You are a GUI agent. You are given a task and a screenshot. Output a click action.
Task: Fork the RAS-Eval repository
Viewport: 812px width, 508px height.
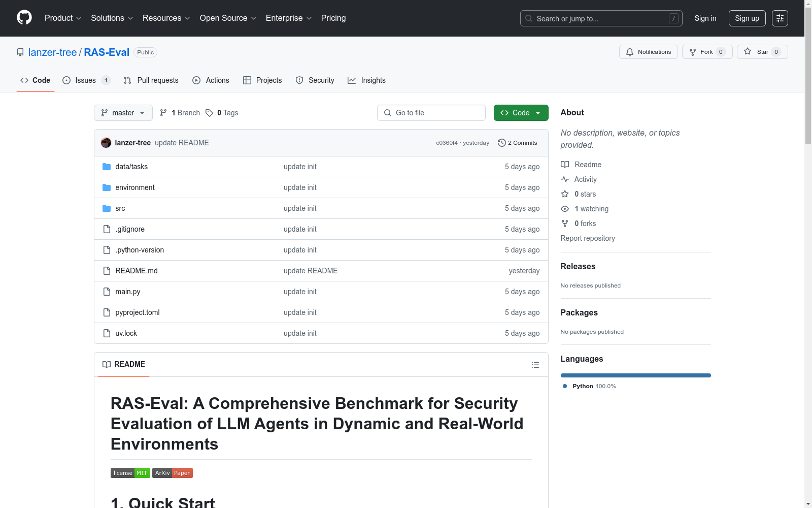[x=706, y=52]
